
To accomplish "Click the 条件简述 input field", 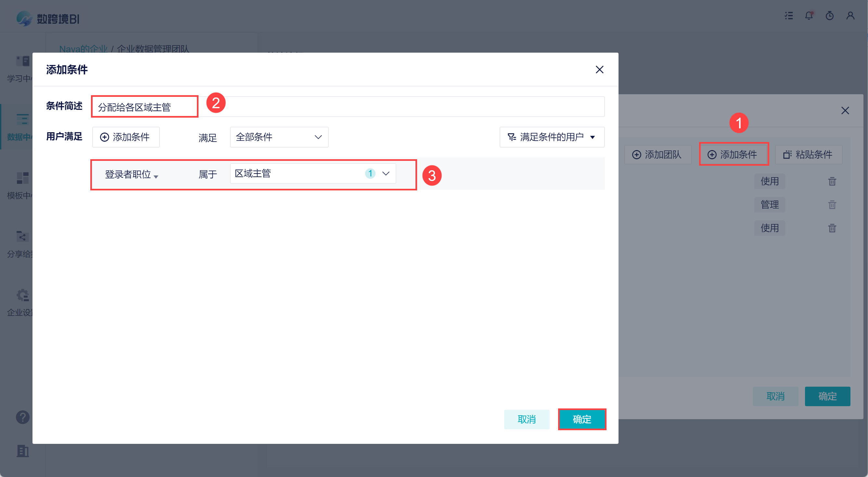I will coord(348,107).
